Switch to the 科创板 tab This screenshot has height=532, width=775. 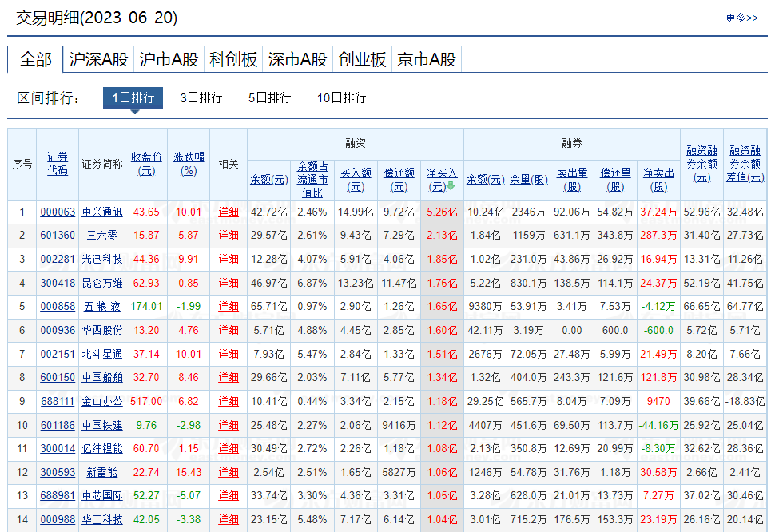[x=233, y=59]
